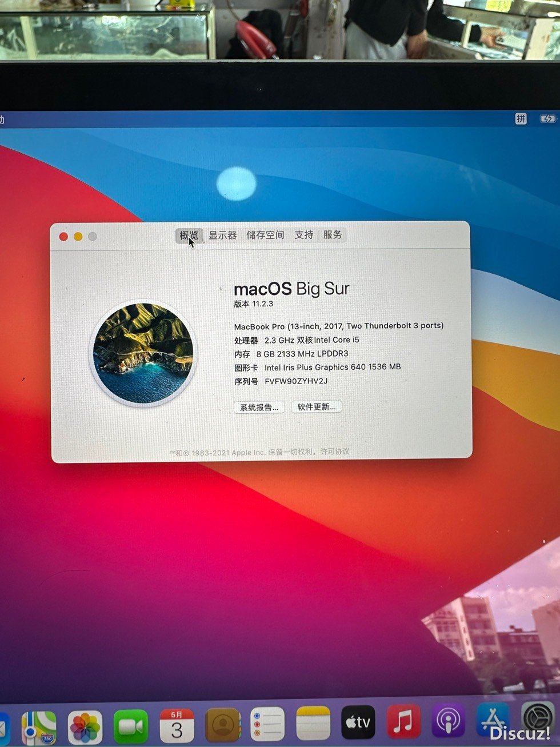Click the 系统报告... button
Image resolution: width=560 pixels, height=747 pixels.
click(x=259, y=408)
